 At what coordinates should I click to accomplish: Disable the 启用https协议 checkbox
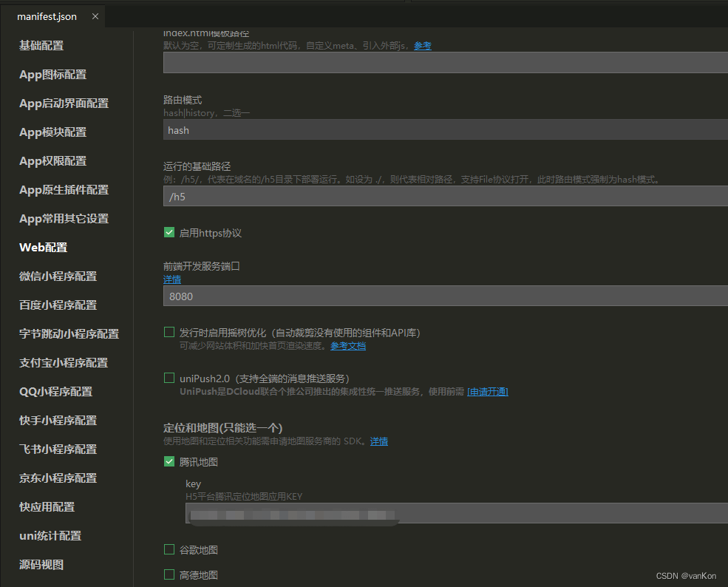[x=169, y=232]
